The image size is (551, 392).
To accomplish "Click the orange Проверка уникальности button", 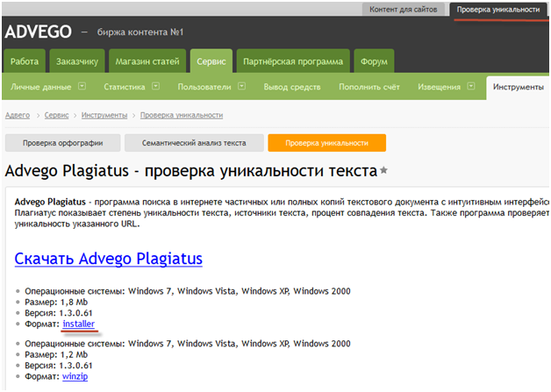I will tap(326, 143).
